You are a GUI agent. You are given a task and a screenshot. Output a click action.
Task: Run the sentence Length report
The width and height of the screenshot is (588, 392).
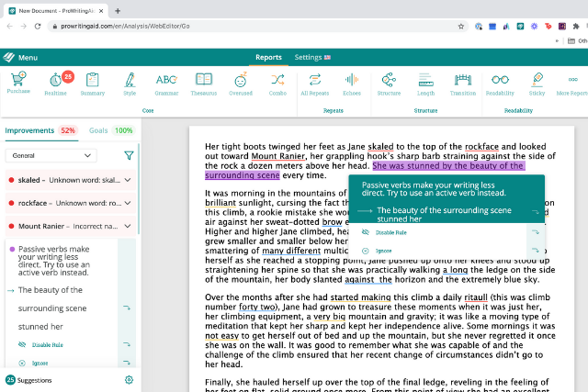[425, 84]
